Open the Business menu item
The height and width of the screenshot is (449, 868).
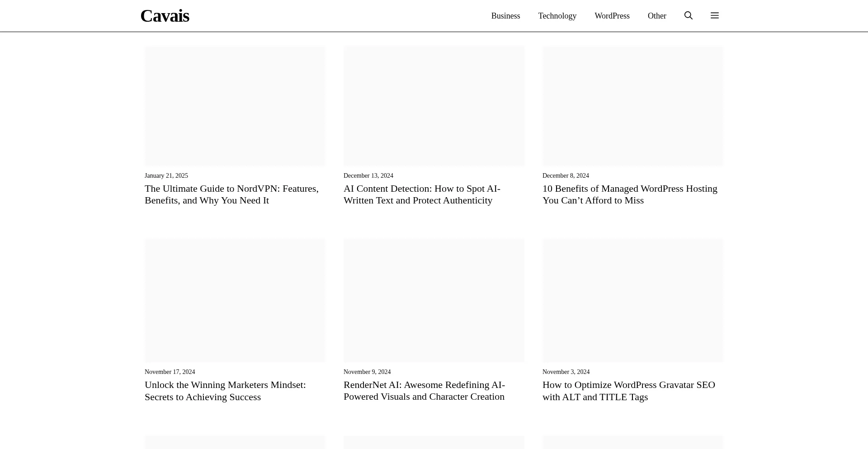(505, 16)
